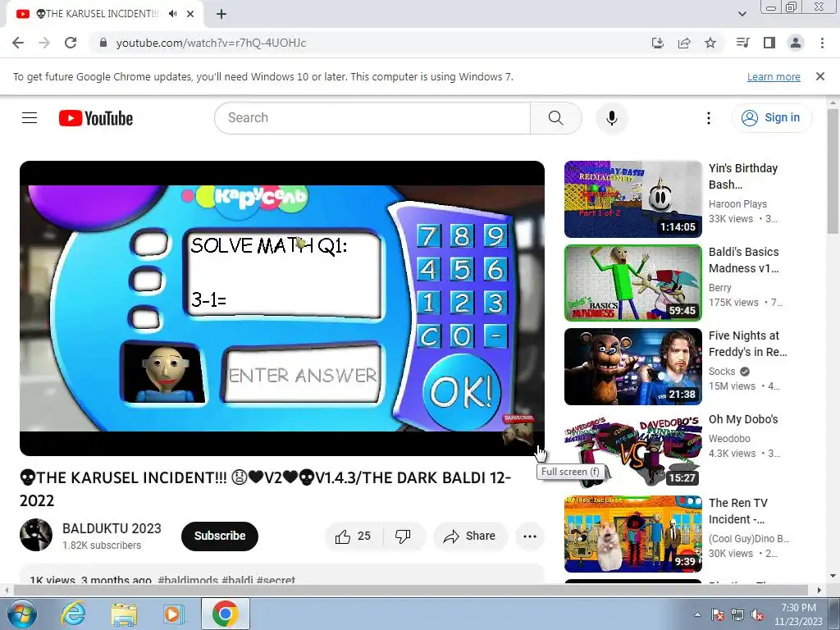Image resolution: width=840 pixels, height=630 pixels.
Task: Select THE KARUSEL INCIDENT browser tab
Action: click(105, 14)
